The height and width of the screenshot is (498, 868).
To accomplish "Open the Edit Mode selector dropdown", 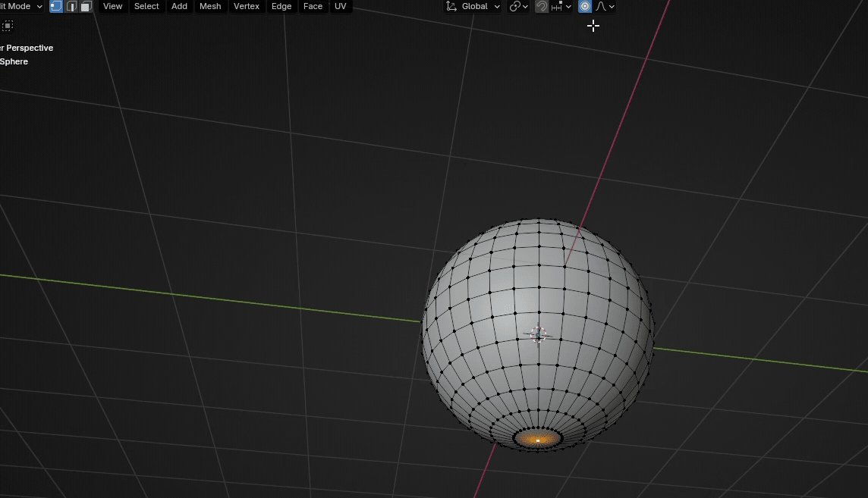I will [21, 6].
